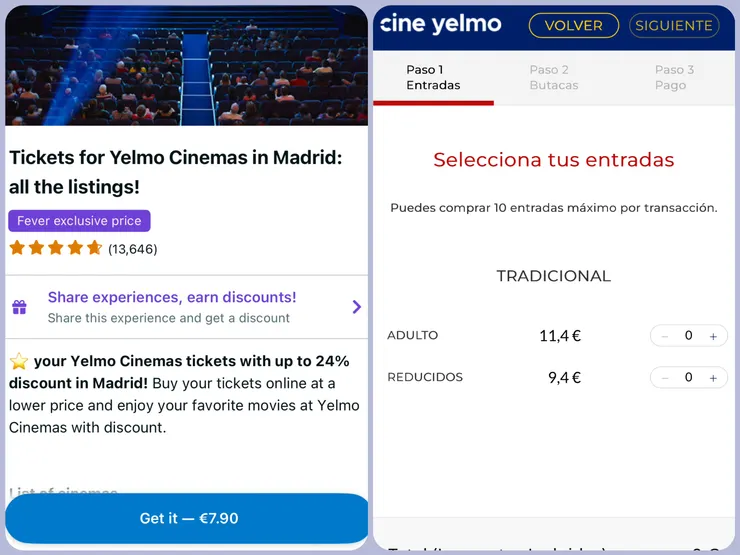Click the cine yelmo logo
Viewport: 740px width, 555px height.
point(441,24)
